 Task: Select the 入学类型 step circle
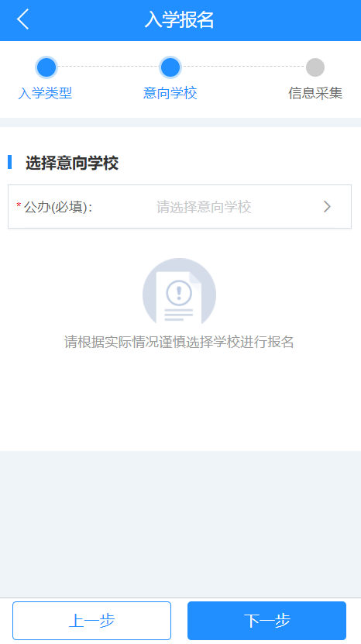[x=46, y=67]
